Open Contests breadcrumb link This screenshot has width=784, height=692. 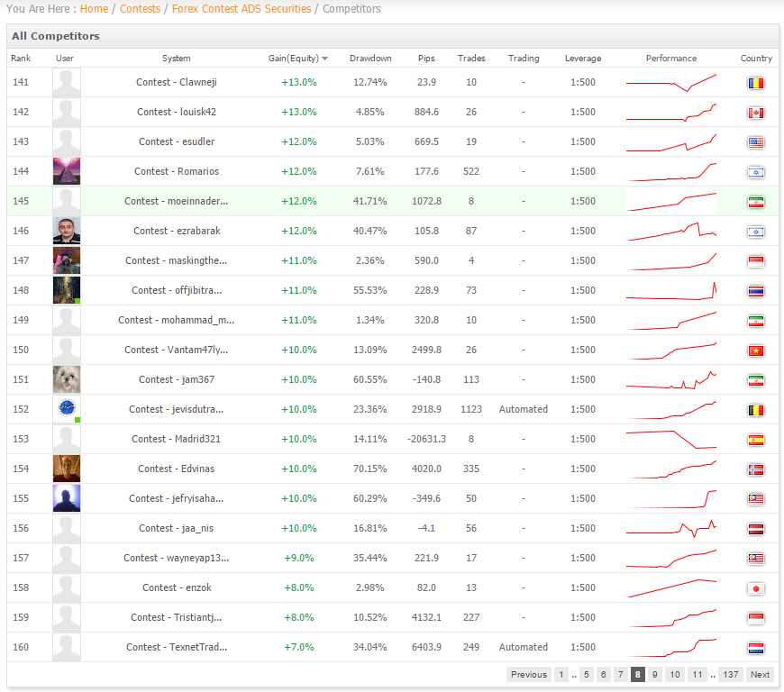click(x=140, y=9)
